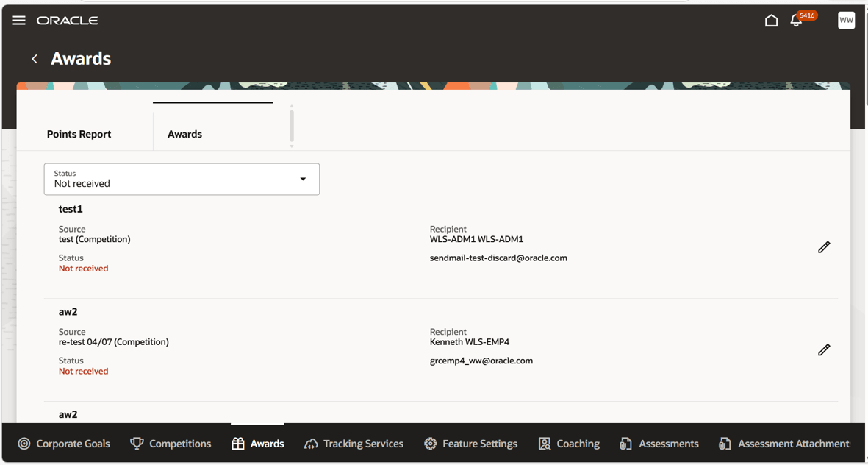Click the Assessments icon in bottom bar
The height and width of the screenshot is (465, 868).
(625, 444)
